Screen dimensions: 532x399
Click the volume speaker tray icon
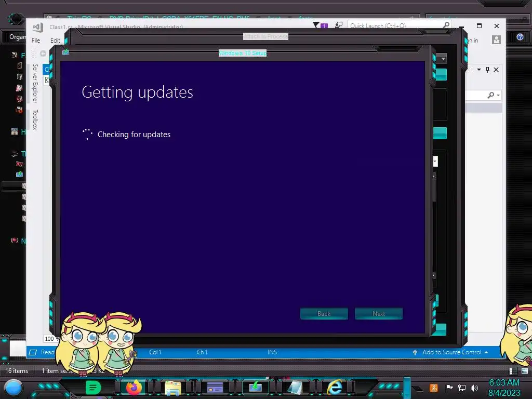(474, 388)
